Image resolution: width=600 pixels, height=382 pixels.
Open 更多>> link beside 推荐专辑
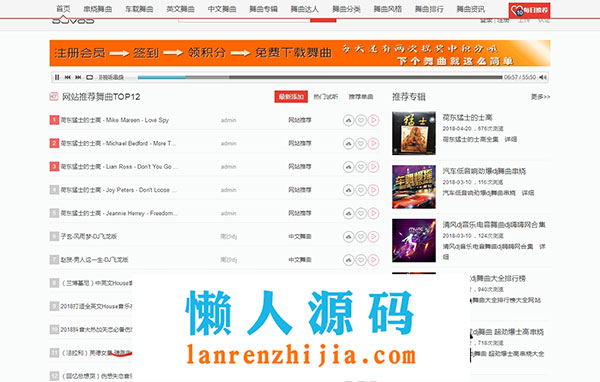tap(540, 97)
